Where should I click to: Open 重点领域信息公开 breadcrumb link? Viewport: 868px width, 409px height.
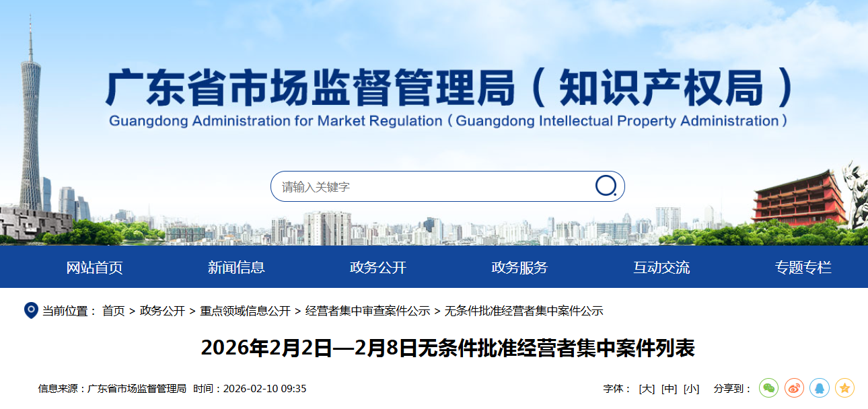click(245, 311)
